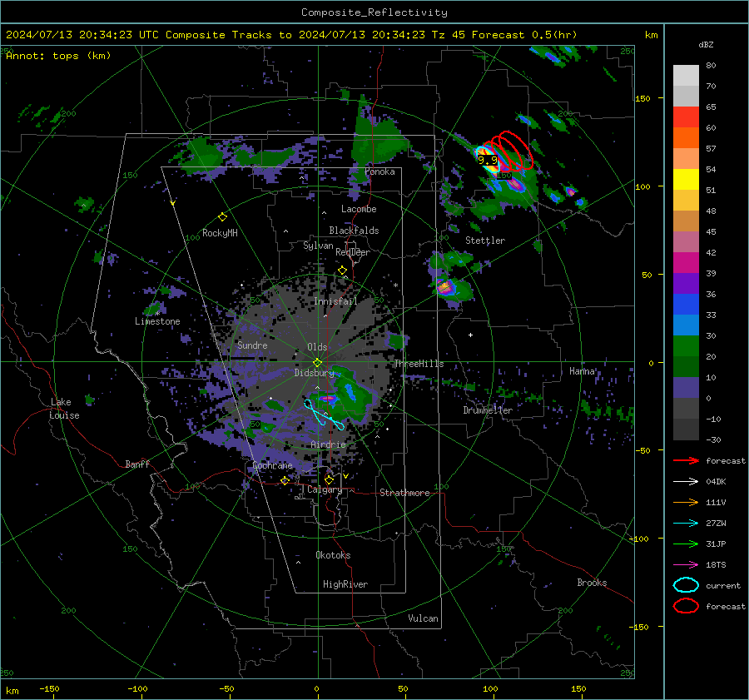749x700 pixels.
Task: Click the Olds town label
Action: point(317,347)
